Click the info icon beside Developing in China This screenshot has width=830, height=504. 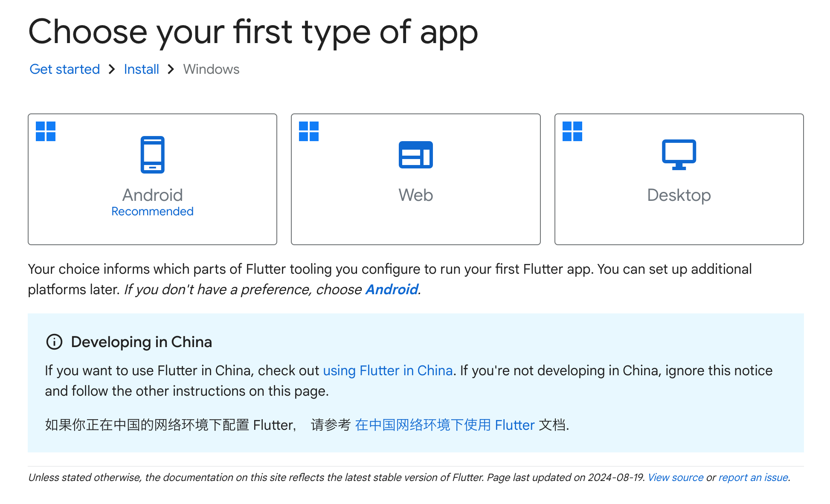pos(54,342)
